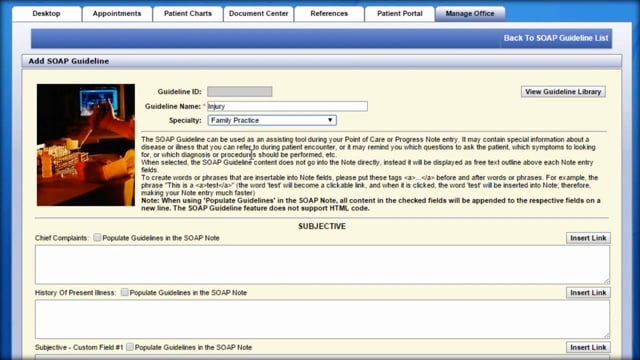Switch to the Appointments tab
The height and width of the screenshot is (360, 640).
tap(117, 13)
